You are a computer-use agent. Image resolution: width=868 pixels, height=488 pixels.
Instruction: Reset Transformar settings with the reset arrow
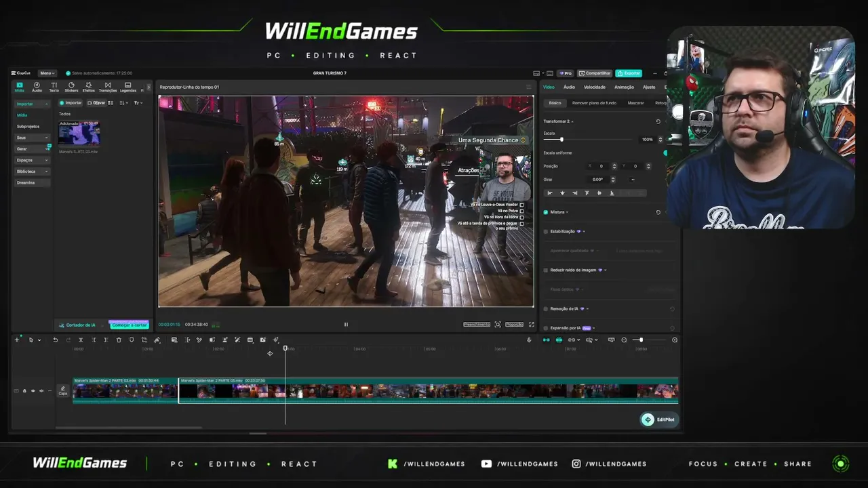[658, 121]
